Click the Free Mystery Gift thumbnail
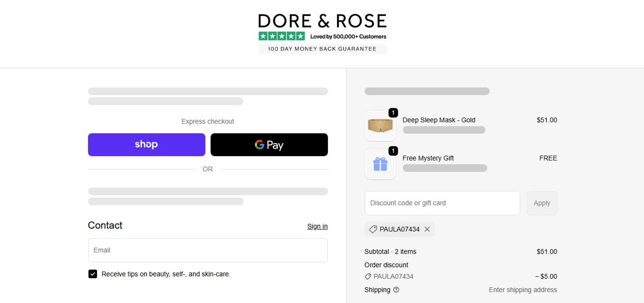The width and height of the screenshot is (644, 303). pyautogui.click(x=380, y=164)
